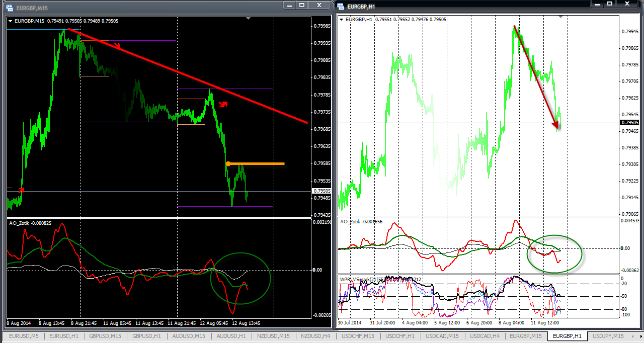This screenshot has width=644, height=343.
Task: Open the GBPUSD,H1 chart tab
Action: point(146,336)
